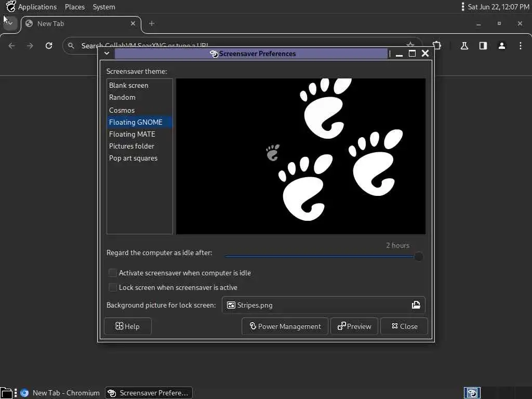Image resolution: width=532 pixels, height=399 pixels.
Task: Go back in Chromium
Action: pos(11,46)
